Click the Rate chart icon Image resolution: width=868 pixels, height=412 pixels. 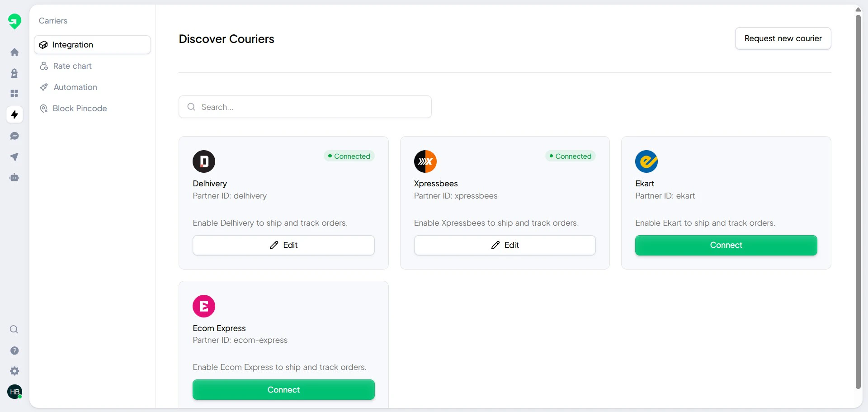44,66
